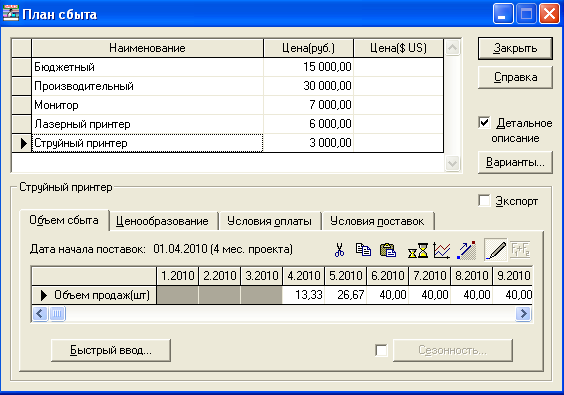Click the 26,67 sales volume cell
Screen dimensions: 564x395
tap(345, 295)
